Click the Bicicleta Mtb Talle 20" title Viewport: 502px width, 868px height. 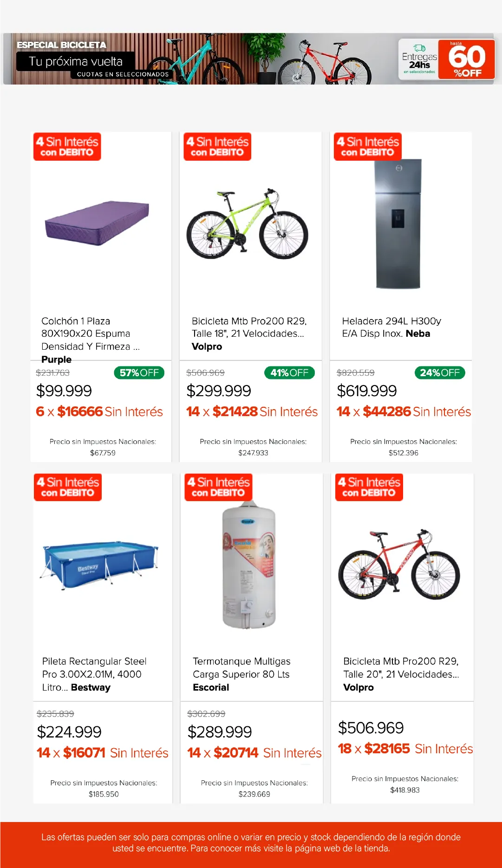tap(401, 674)
